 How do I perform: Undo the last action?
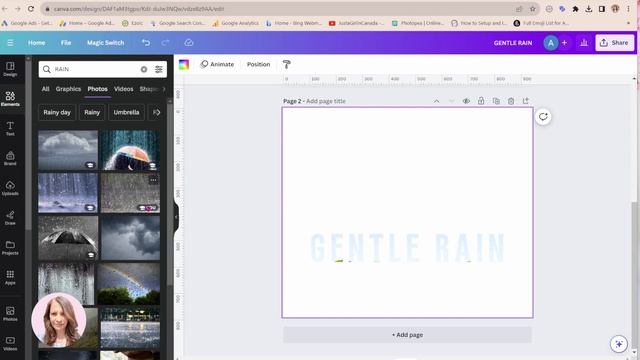[x=146, y=42]
